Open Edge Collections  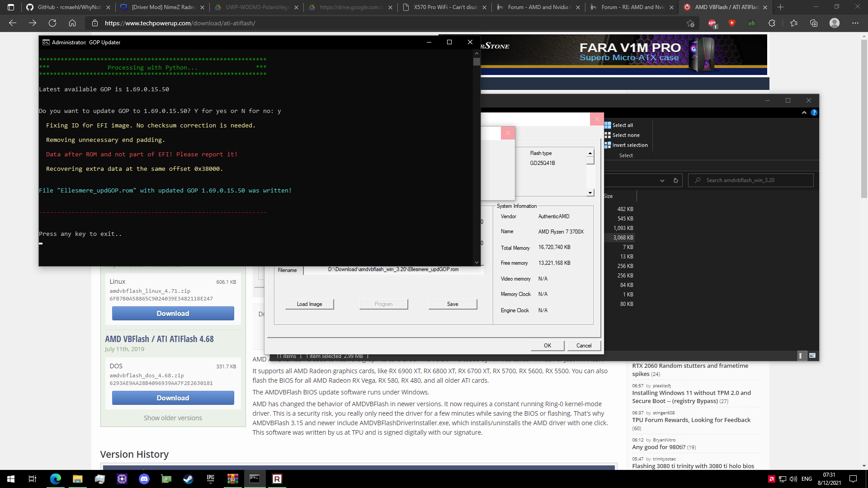(x=814, y=23)
